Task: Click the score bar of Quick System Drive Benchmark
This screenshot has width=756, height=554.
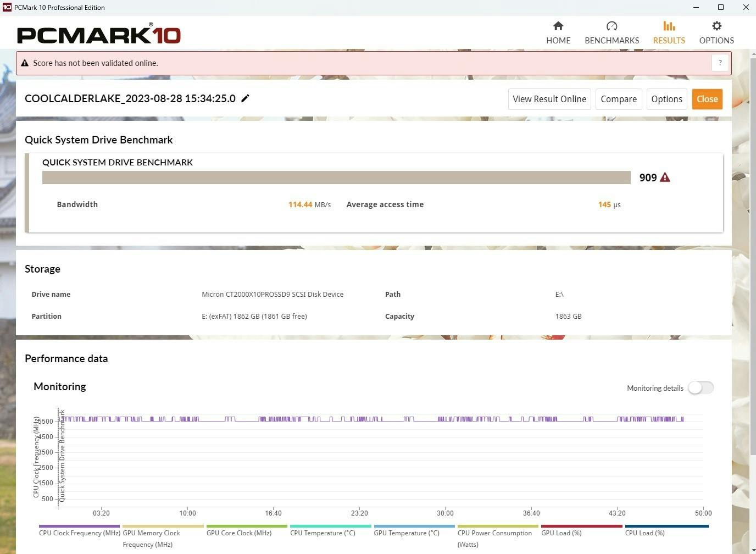Action: (336, 178)
